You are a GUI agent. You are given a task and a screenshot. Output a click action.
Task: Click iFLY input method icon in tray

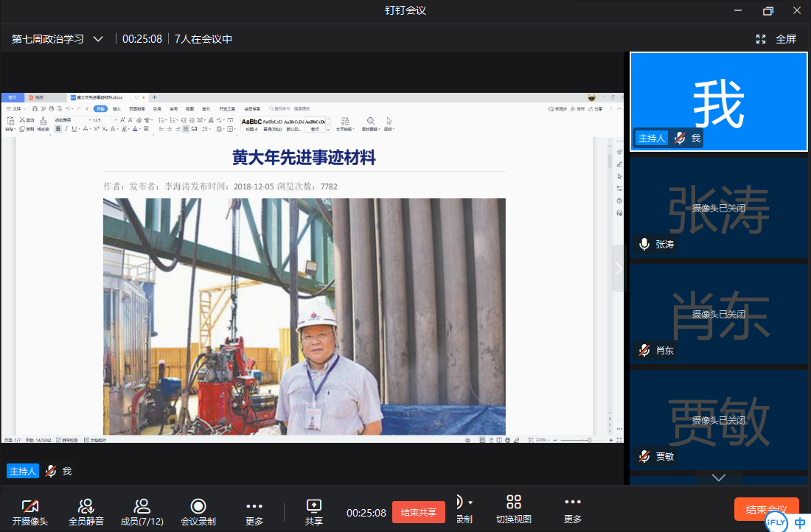tap(776, 522)
